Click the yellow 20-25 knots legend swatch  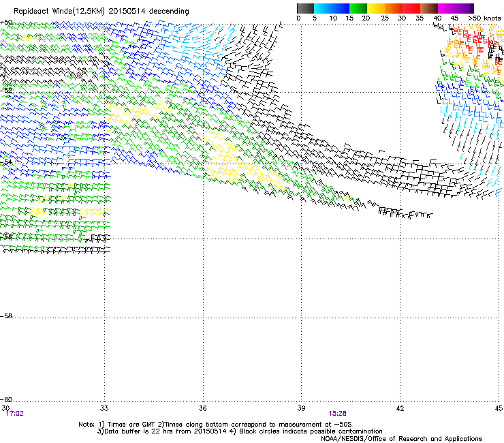click(x=376, y=8)
